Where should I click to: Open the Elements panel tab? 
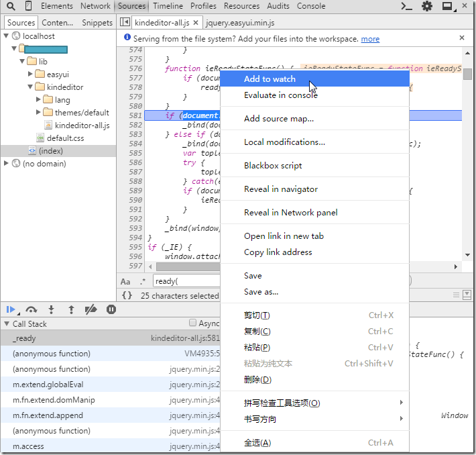57,6
